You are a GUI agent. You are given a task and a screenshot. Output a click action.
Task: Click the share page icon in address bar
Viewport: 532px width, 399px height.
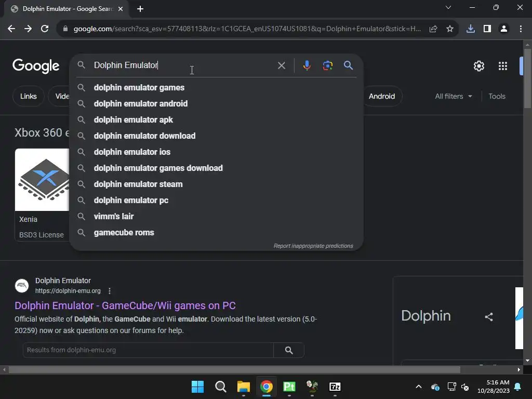[x=433, y=29]
